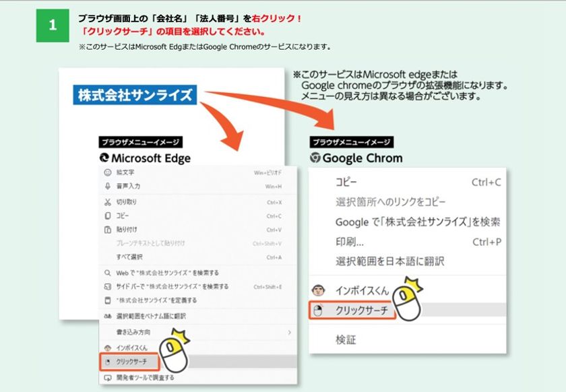Image resolution: width=566 pixels, height=392 pixels.
Task: Click the magnifier Web search icon
Action: (x=108, y=273)
